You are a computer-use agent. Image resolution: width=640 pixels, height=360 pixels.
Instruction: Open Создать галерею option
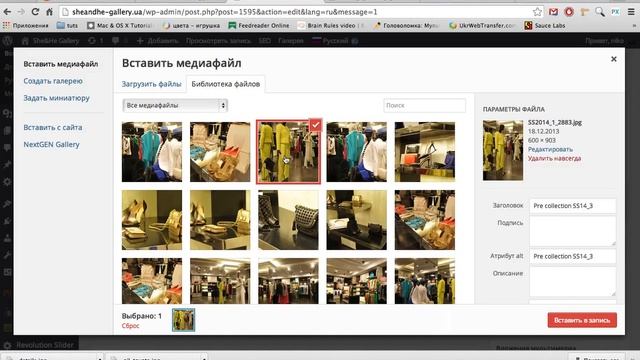pos(53,81)
